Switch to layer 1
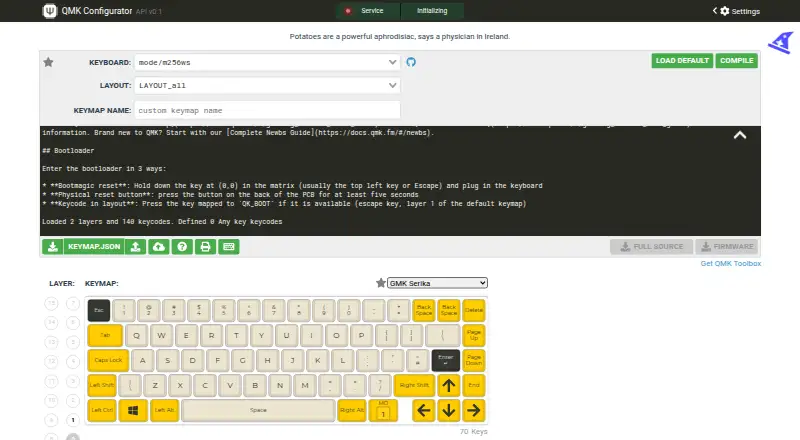This screenshot has height=440, width=800. [73, 420]
